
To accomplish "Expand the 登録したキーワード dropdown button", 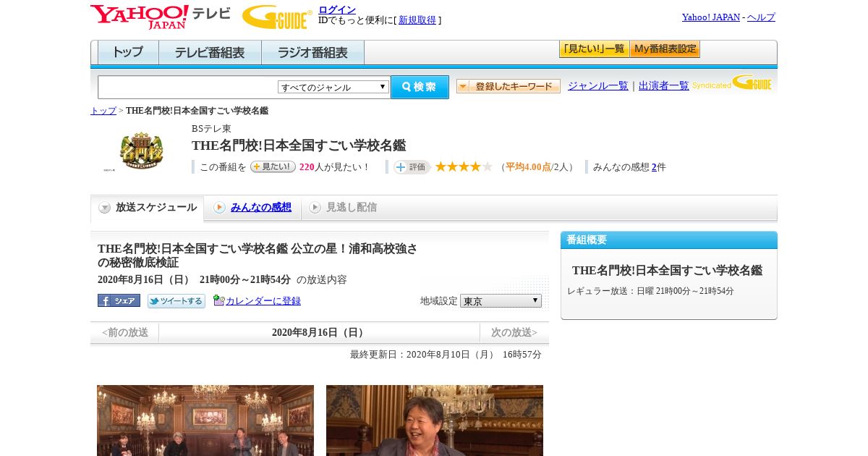I will 508,86.
